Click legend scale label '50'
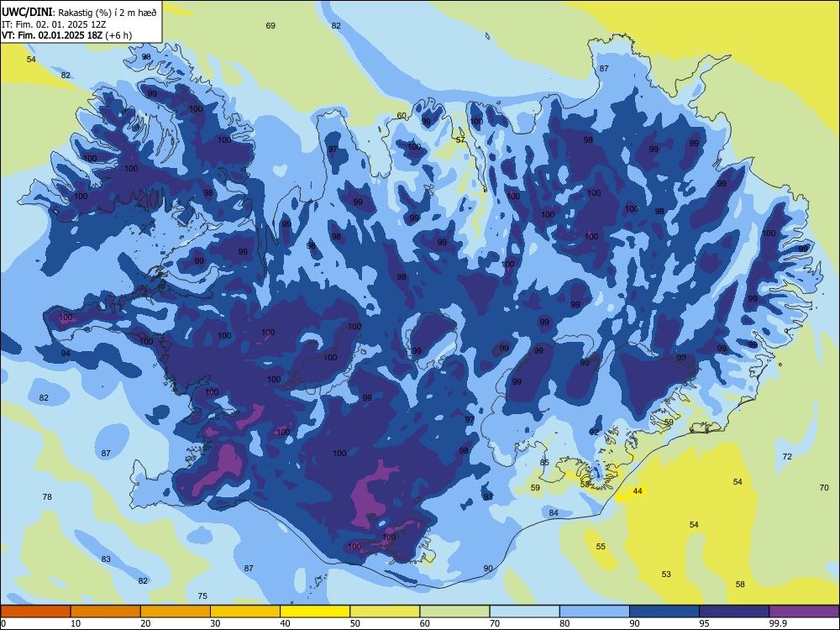This screenshot has height=630, width=840. click(x=355, y=623)
